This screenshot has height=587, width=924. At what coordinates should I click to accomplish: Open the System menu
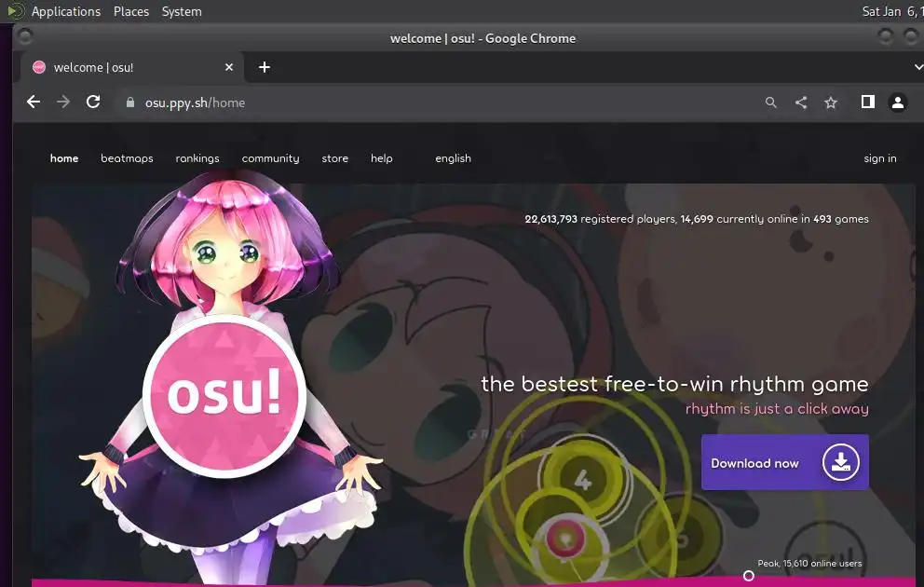pos(182,11)
